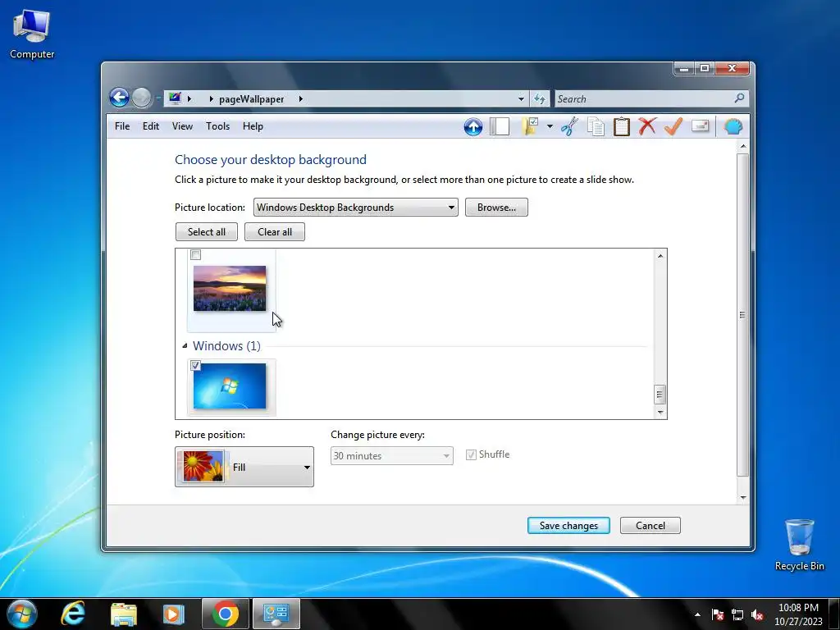Expand the arrow after pageWallpaper breadcrumb

[300, 98]
